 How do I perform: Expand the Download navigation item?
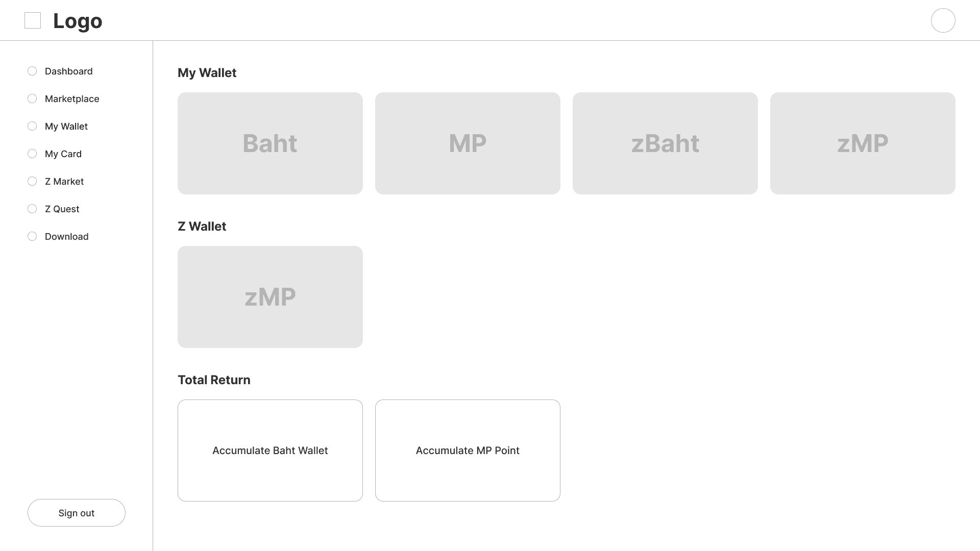(x=67, y=236)
